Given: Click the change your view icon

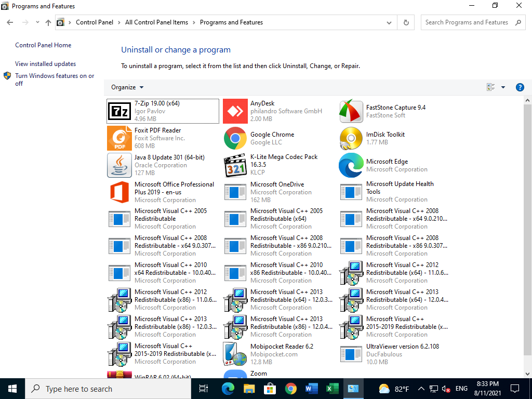Looking at the screenshot, I should pyautogui.click(x=490, y=87).
